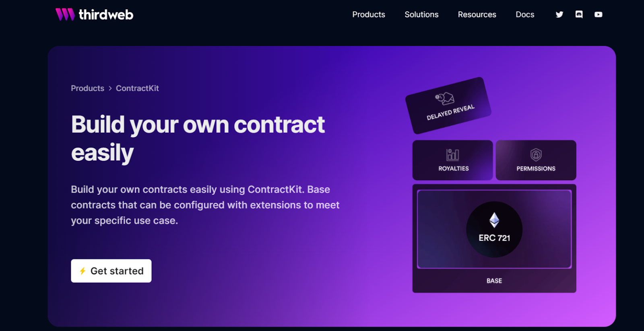Open the Products navigation menu

point(368,14)
